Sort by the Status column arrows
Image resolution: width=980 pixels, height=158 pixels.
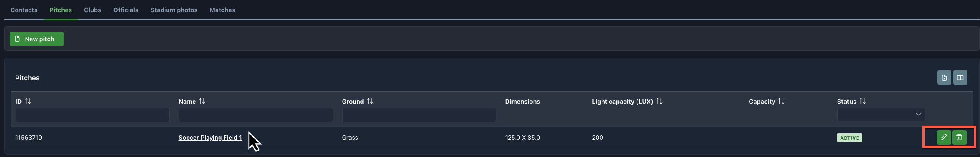(x=863, y=101)
